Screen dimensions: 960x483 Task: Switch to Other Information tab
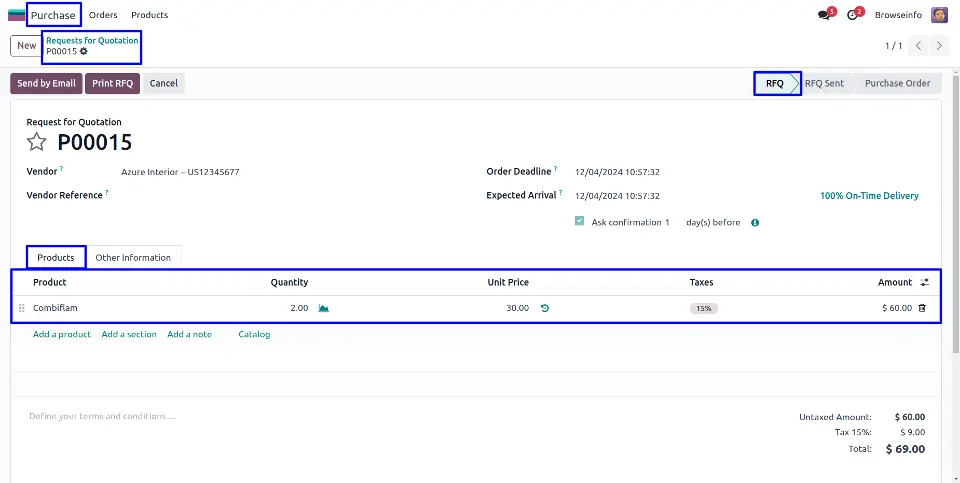(x=133, y=258)
